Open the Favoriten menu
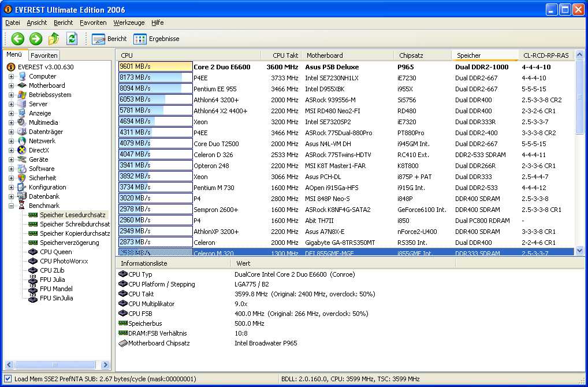 [x=93, y=23]
